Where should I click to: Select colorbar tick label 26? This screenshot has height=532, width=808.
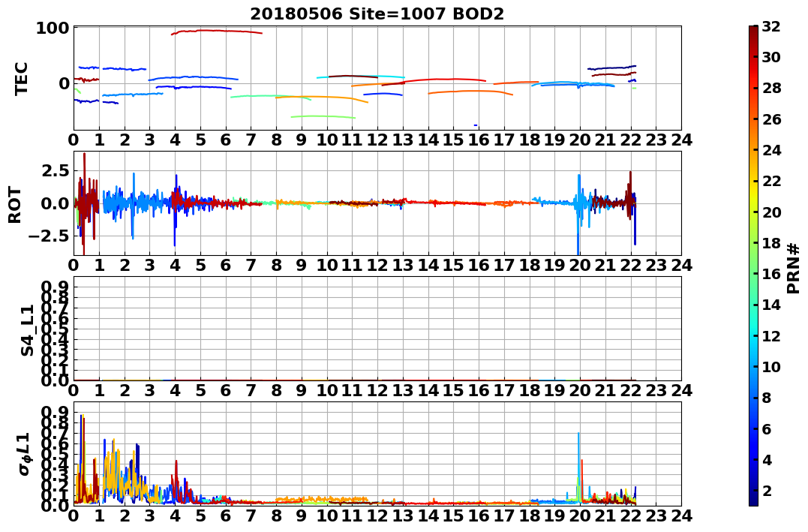(x=771, y=119)
